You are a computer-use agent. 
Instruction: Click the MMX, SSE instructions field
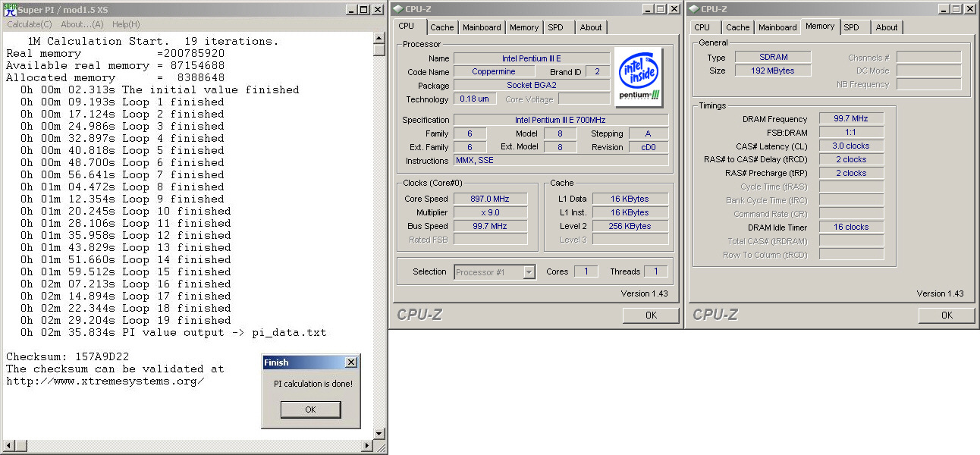tap(561, 161)
